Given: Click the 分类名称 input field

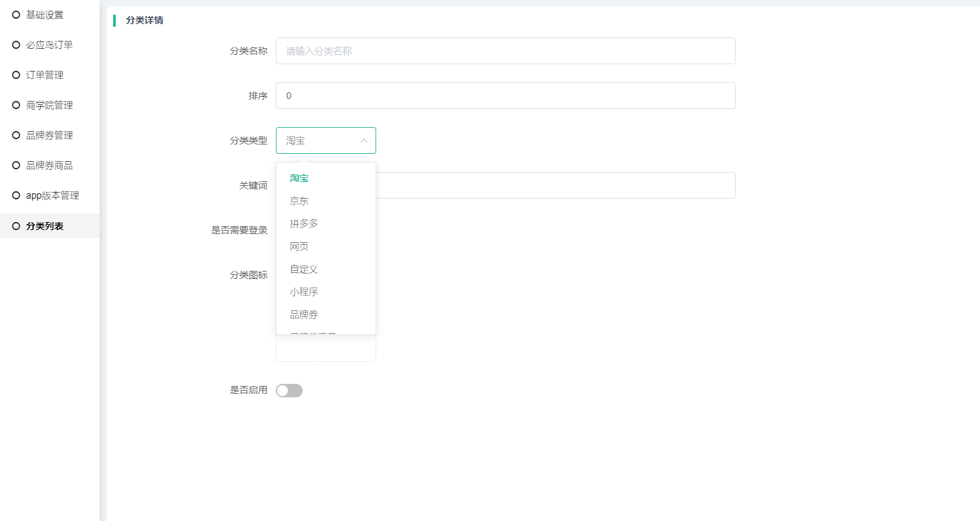Looking at the screenshot, I should point(505,51).
